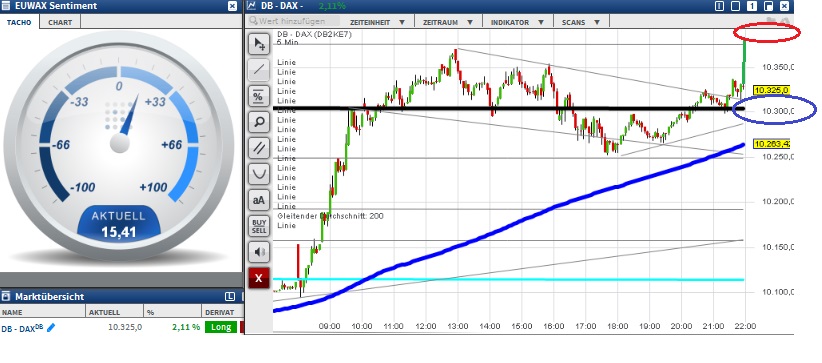Expand the ZEITRAUM dropdown
Screen dimensions: 822x363
point(448,23)
